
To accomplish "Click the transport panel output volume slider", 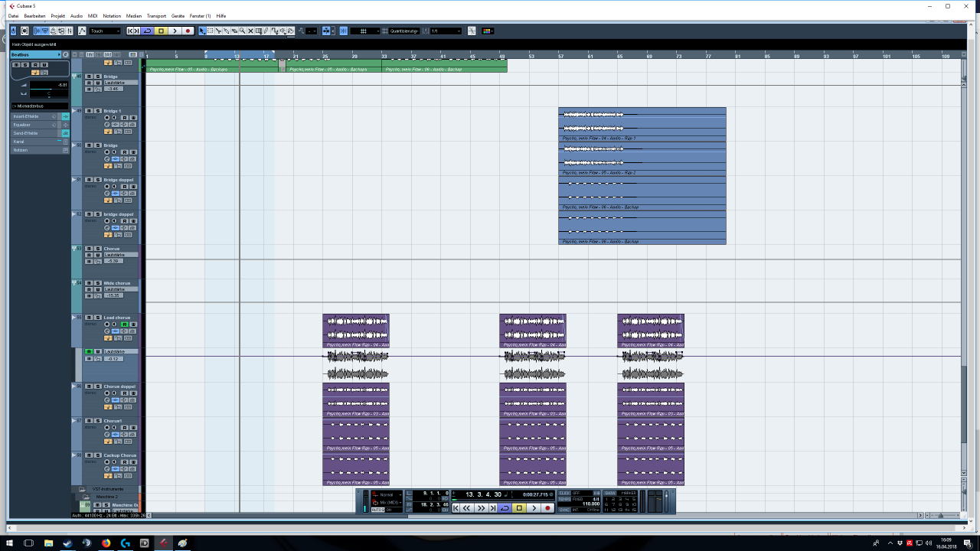I will click(666, 501).
